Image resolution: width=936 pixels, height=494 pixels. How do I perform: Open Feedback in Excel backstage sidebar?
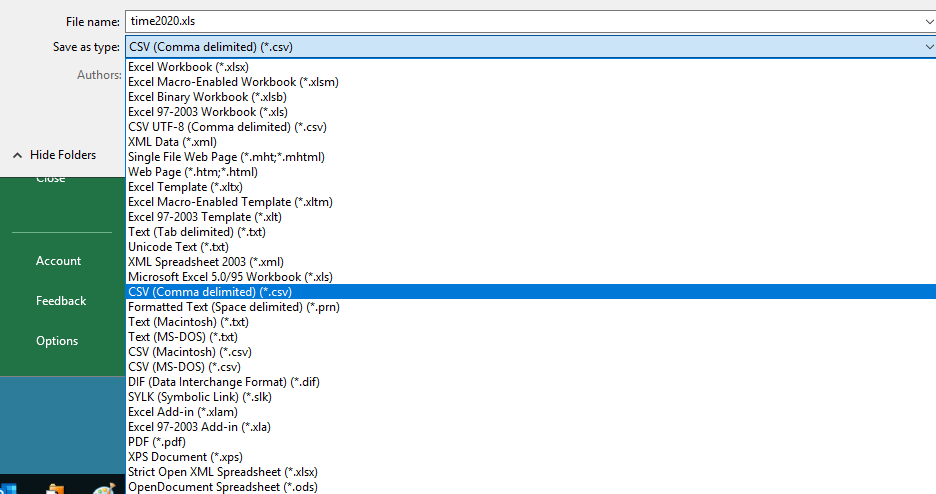tap(61, 301)
